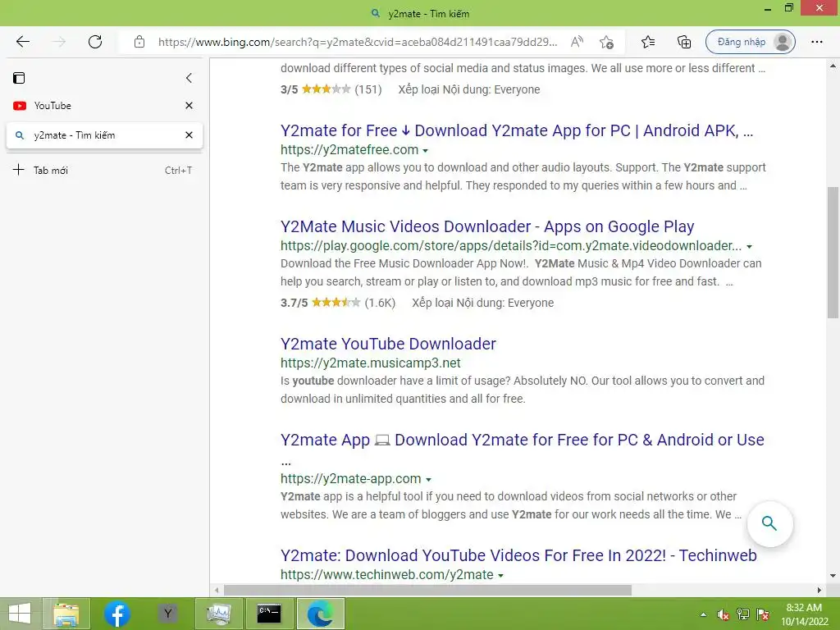840x630 pixels.
Task: Click the 3.7/5 rating stars
Action: click(336, 303)
